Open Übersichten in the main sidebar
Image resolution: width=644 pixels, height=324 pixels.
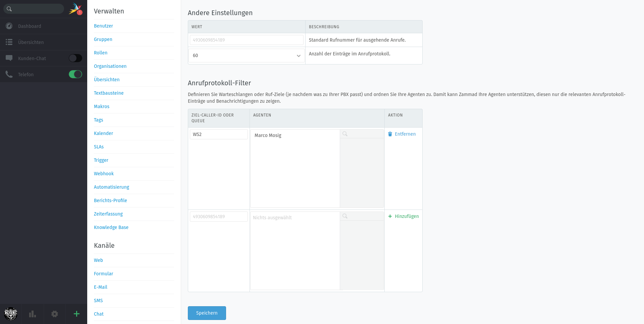click(31, 42)
